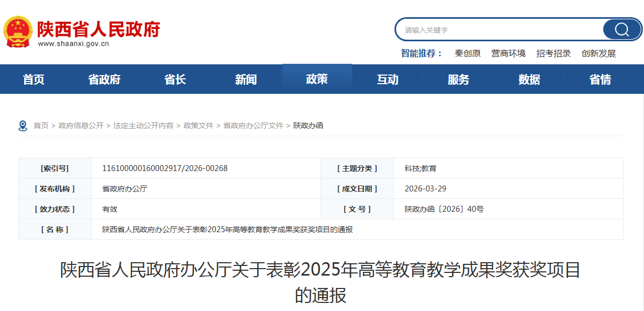This screenshot has width=644, height=311.
Task: Click the search magnifier icon
Action: [x=621, y=29]
